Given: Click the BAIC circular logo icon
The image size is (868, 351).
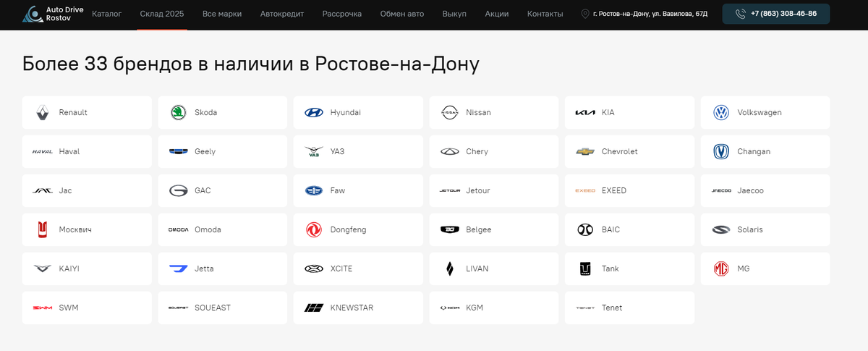Looking at the screenshot, I should (x=585, y=230).
